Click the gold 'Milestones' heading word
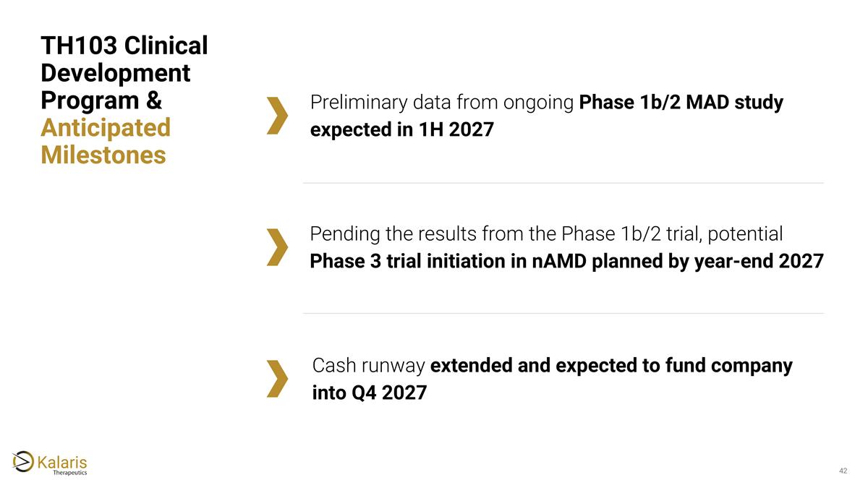This screenshot has height=488, width=868. (x=103, y=155)
